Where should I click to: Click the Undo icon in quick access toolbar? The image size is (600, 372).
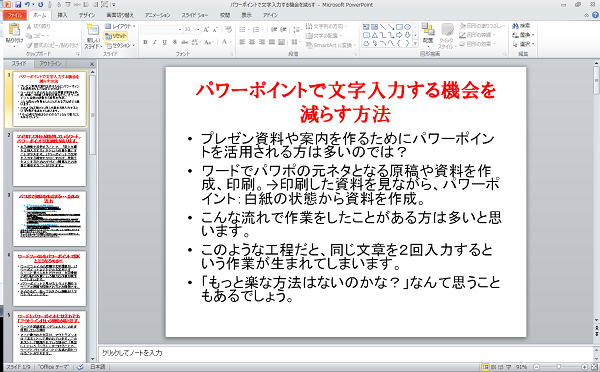[x=27, y=5]
